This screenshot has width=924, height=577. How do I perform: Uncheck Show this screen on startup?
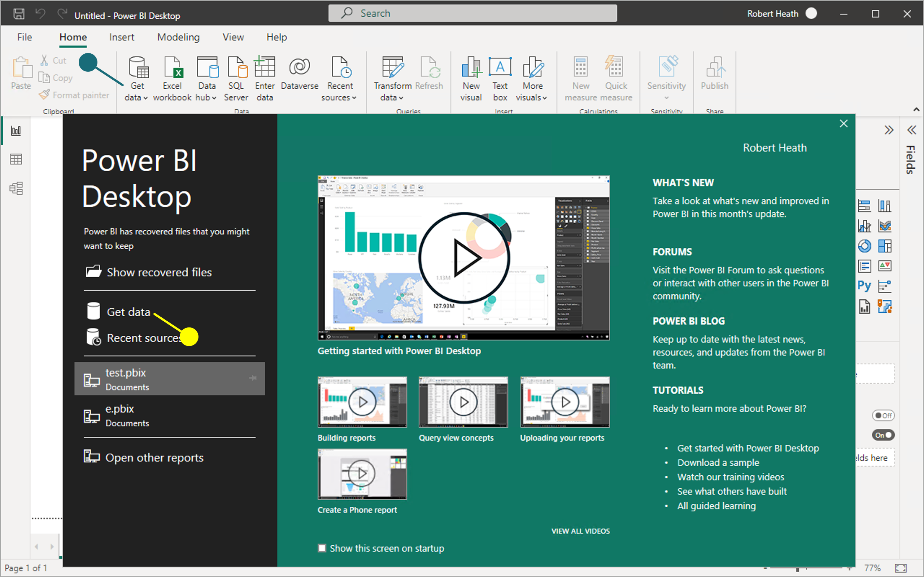[323, 549]
